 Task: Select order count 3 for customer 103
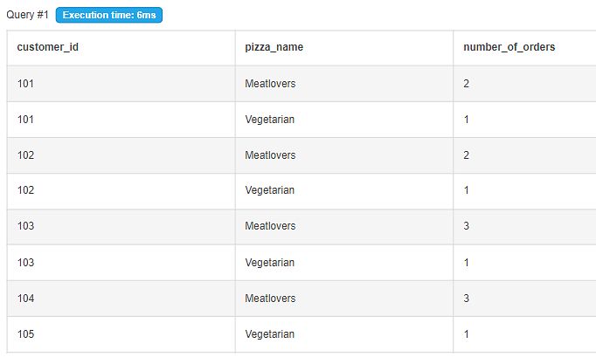click(x=467, y=227)
